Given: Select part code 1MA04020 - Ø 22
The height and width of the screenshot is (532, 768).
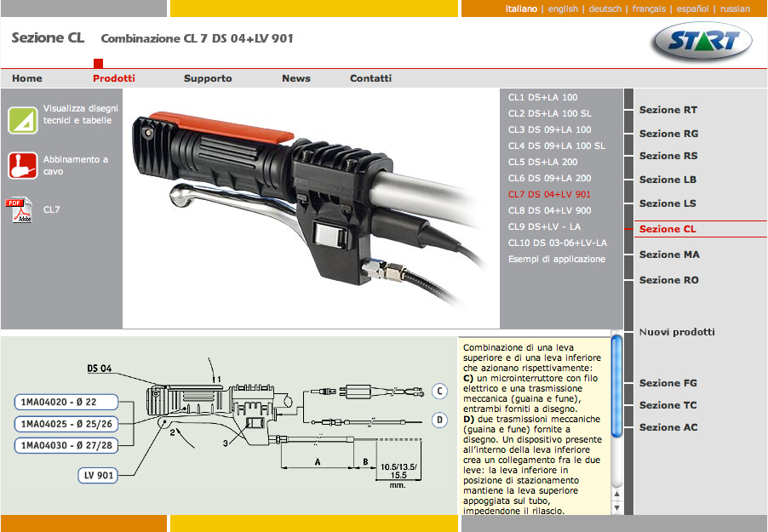Looking at the screenshot, I should point(66,402).
